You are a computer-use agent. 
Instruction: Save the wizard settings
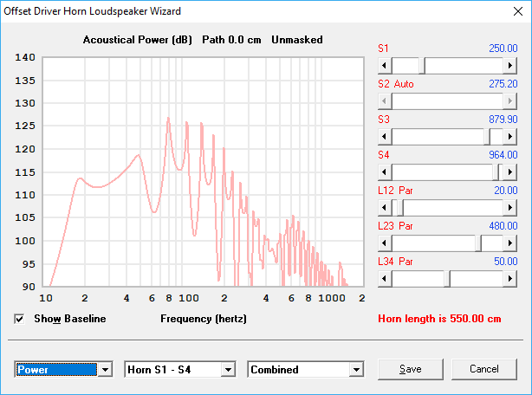[411, 369]
